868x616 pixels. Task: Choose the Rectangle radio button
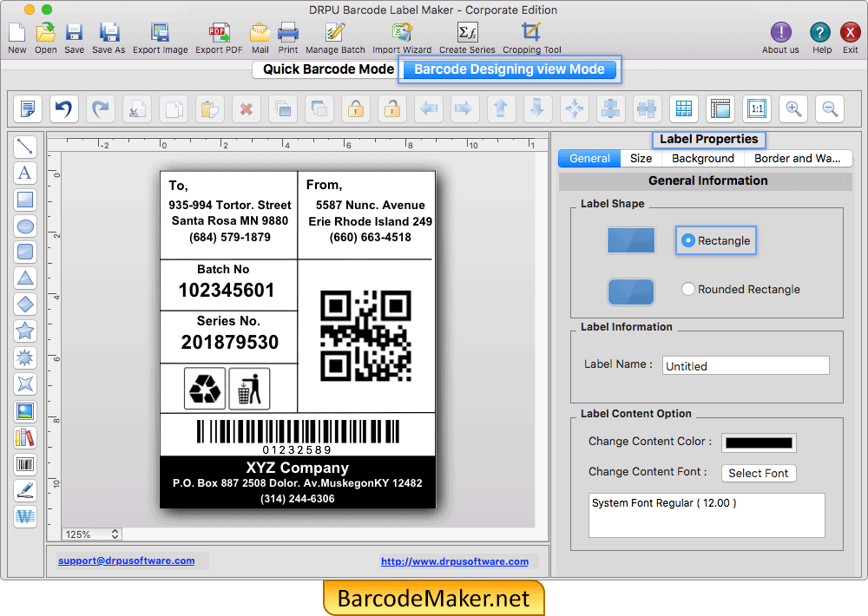pos(687,240)
